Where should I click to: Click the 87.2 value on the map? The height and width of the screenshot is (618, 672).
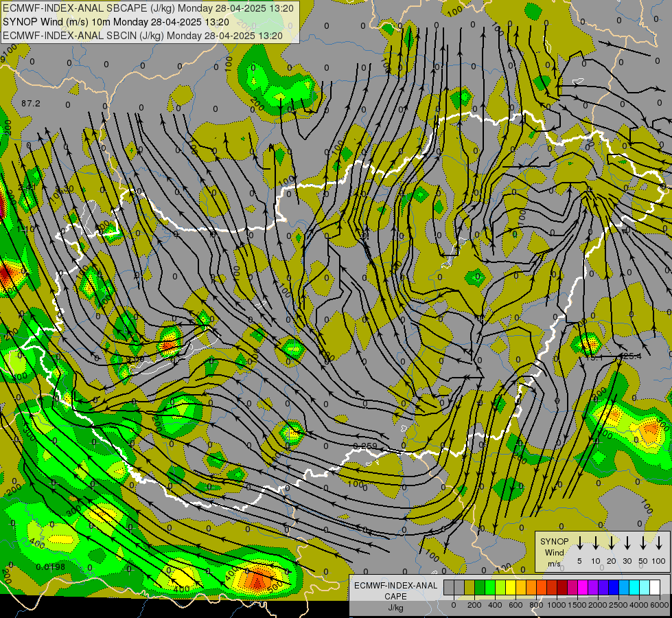click(x=31, y=104)
